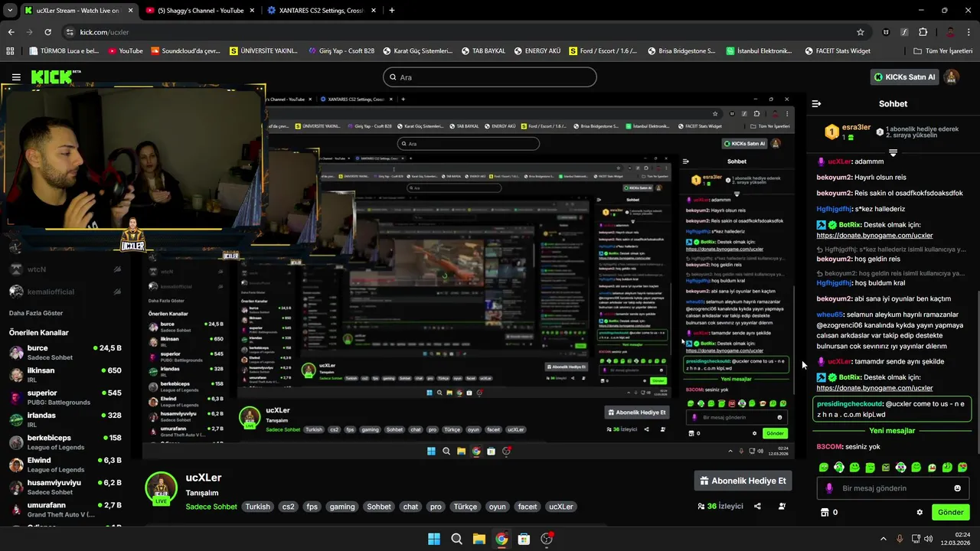Screen dimensions: 980x551
Task: Go back in browser history
Action: (x=11, y=32)
